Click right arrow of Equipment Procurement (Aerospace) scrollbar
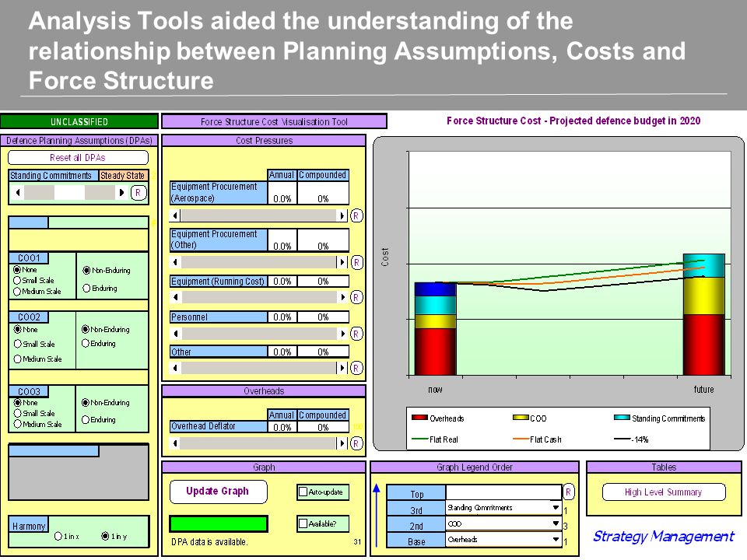 pyautogui.click(x=342, y=215)
